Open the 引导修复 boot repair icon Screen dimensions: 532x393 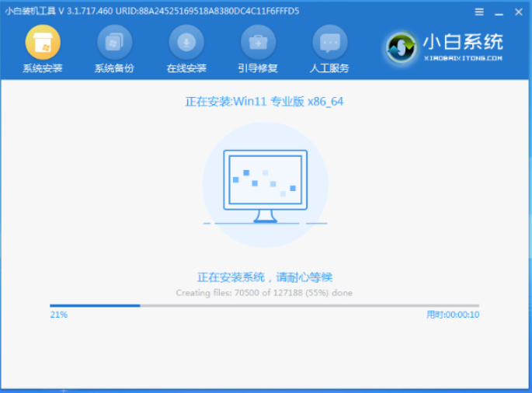click(258, 42)
